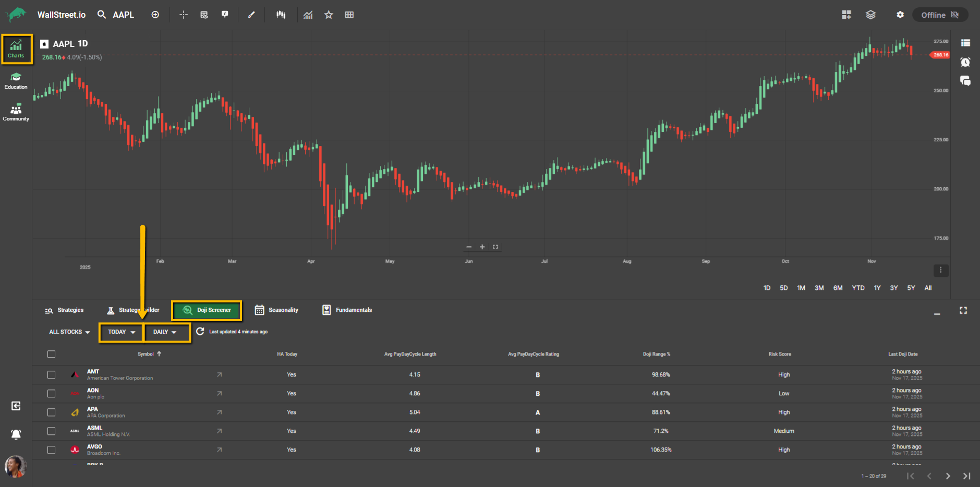This screenshot has height=487, width=980.
Task: Click the star favorite icon in toolbar
Action: click(329, 15)
